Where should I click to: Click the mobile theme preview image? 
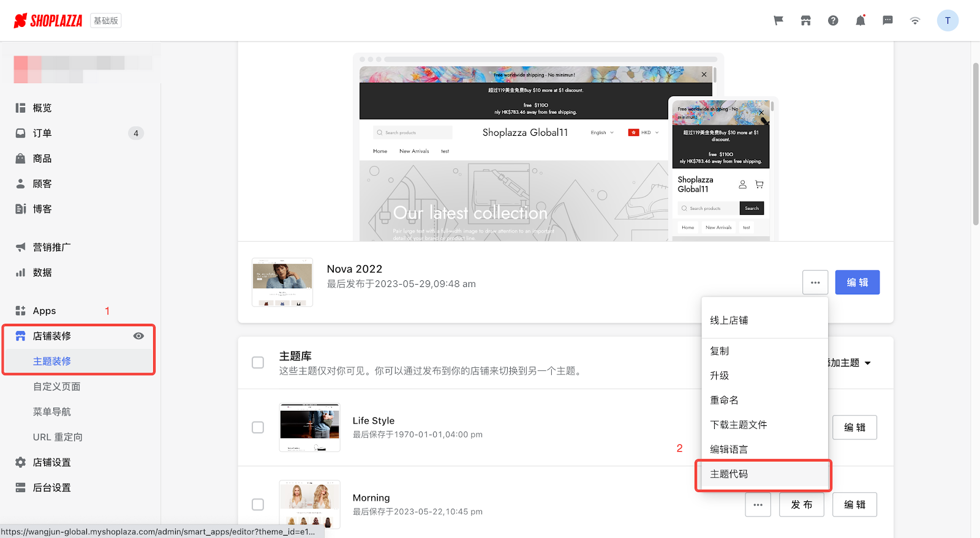pyautogui.click(x=721, y=170)
